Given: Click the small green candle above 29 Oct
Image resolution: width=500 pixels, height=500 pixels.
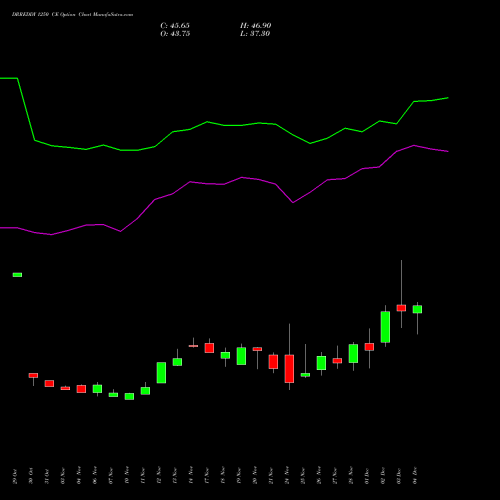Looking at the screenshot, I should click(x=17, y=275).
